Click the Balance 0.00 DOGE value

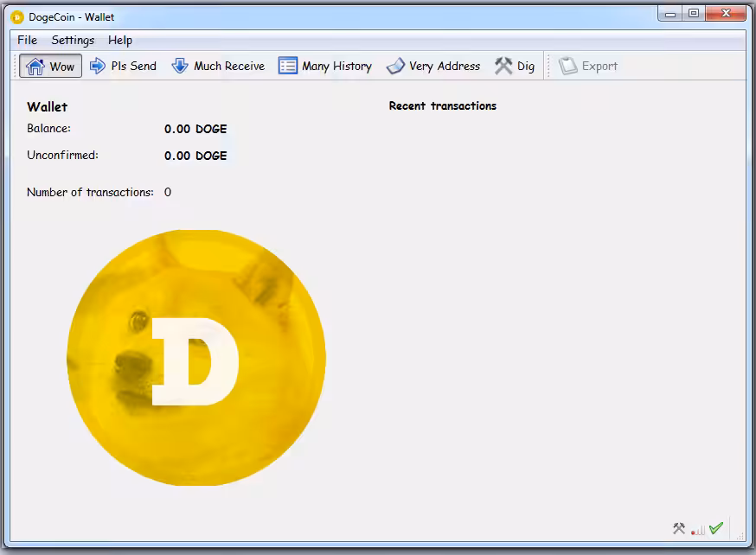(x=195, y=129)
